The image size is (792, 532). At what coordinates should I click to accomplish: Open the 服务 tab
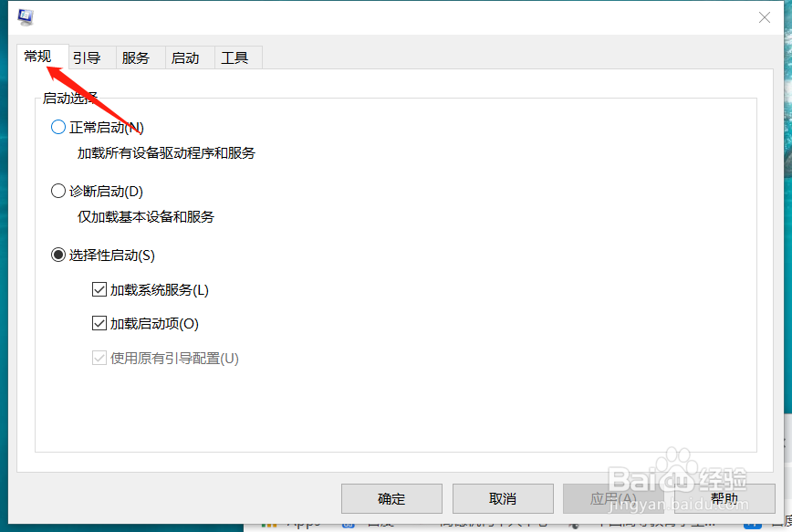[138, 57]
